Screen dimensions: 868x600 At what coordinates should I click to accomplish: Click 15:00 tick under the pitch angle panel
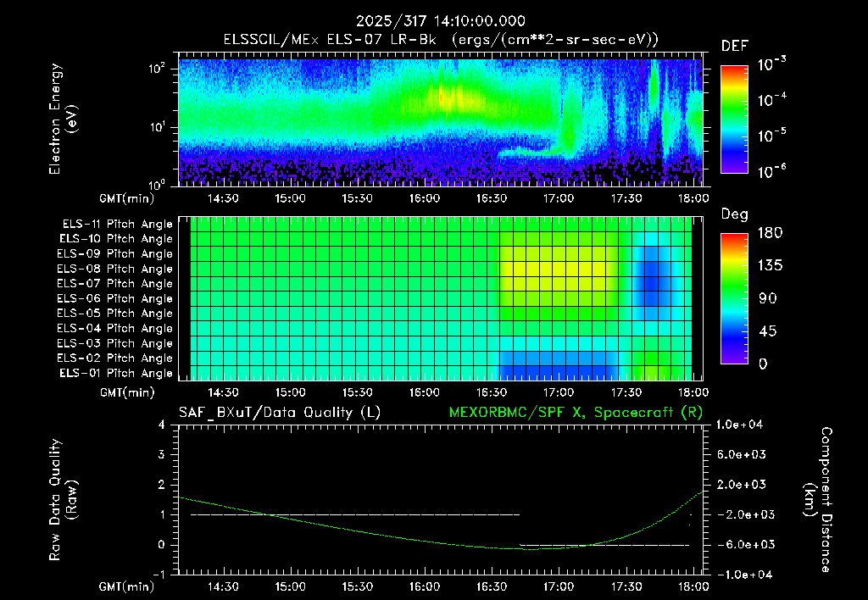pos(290,392)
